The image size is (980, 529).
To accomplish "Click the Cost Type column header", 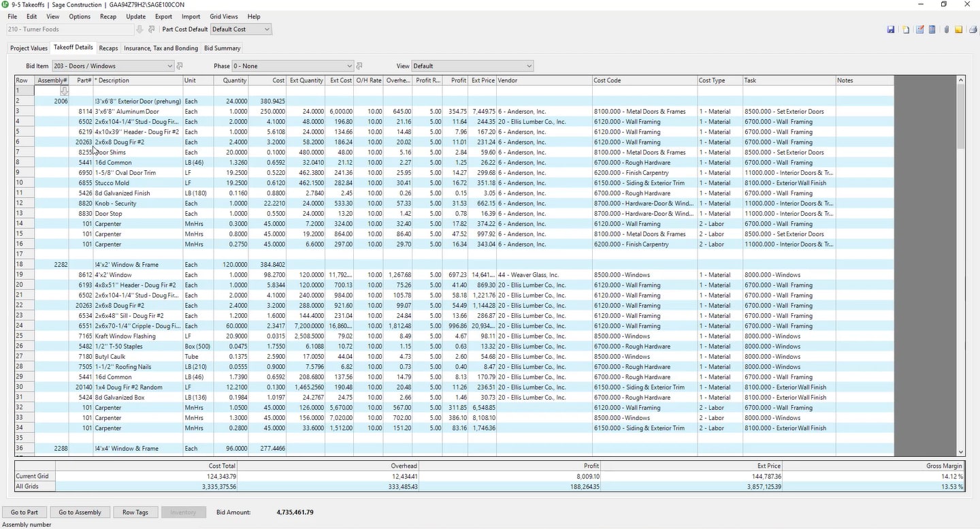I will coord(720,80).
